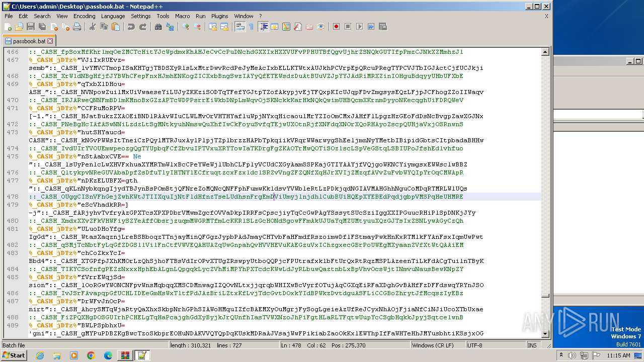Viewport: 644px width, 362px height.
Task: Click the macro Playback icon
Action: pyautogui.click(x=360, y=27)
